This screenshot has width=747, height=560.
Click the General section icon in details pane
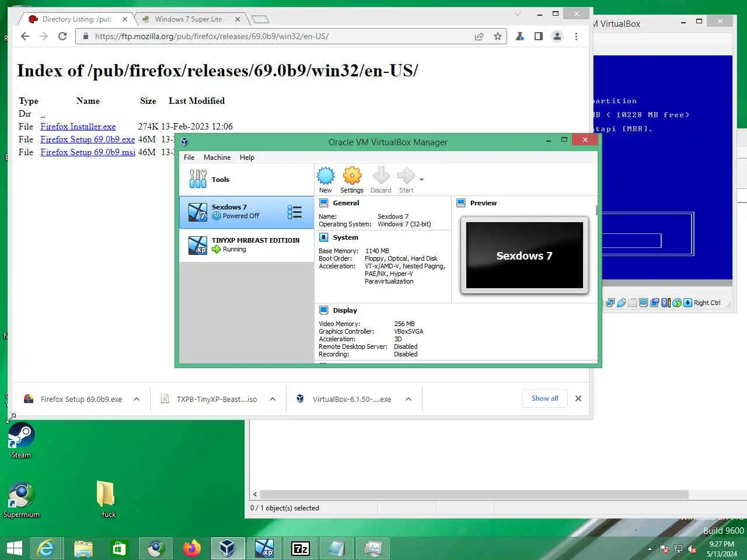323,203
